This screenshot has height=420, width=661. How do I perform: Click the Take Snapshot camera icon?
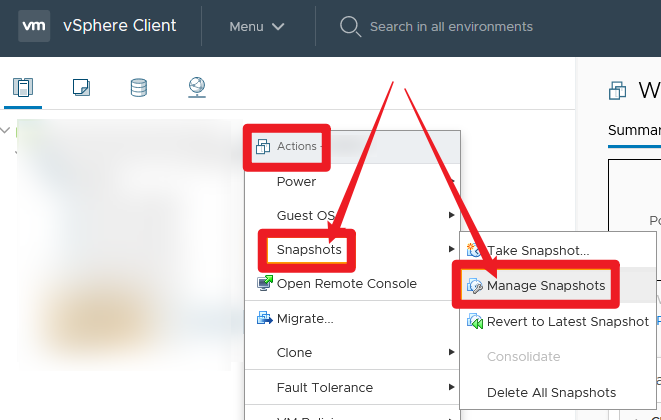click(x=474, y=250)
